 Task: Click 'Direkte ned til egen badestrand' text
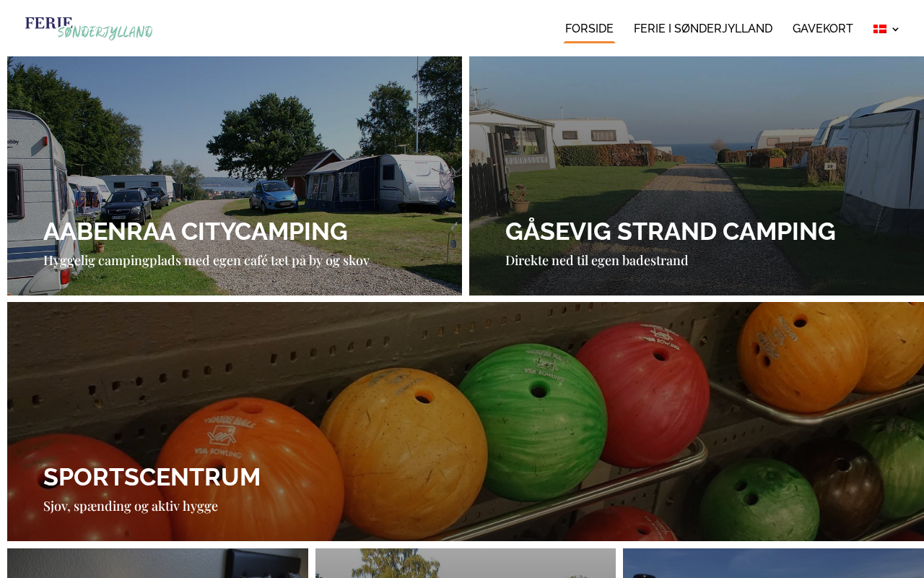click(x=597, y=260)
